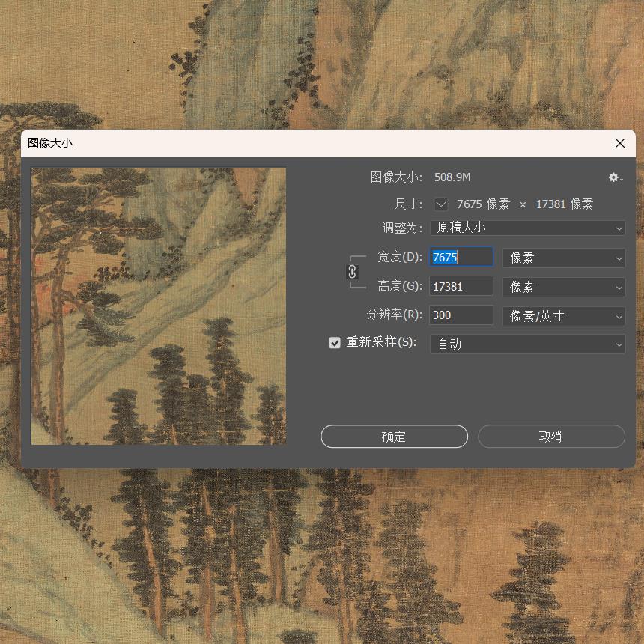Screen dimensions: 644x644
Task: Click the 分辨率(R) label
Action: 395,315
